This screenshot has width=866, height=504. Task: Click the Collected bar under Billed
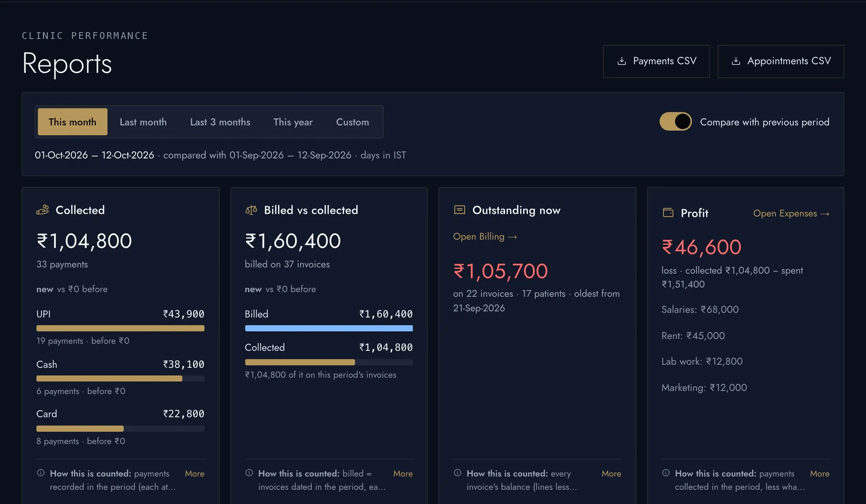329,362
